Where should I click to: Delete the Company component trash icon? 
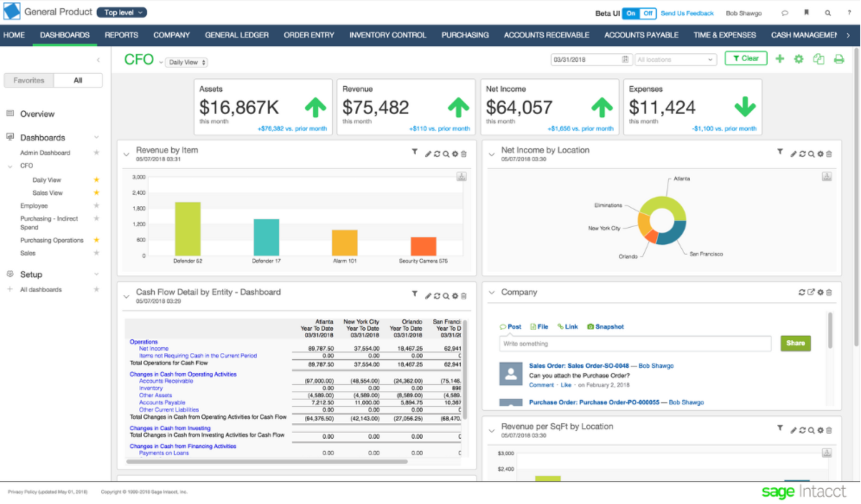pyautogui.click(x=829, y=293)
